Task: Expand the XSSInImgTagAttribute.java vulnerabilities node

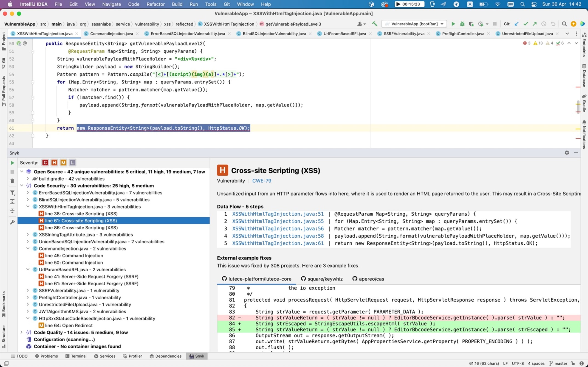Action: tap(28, 234)
